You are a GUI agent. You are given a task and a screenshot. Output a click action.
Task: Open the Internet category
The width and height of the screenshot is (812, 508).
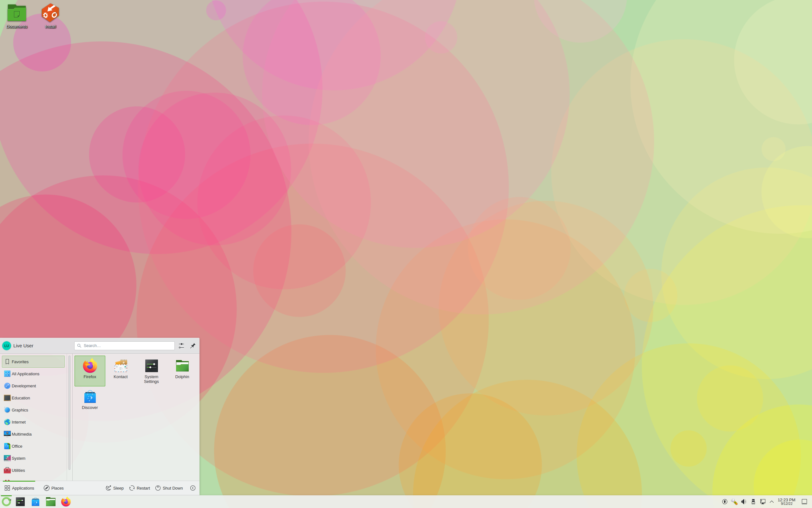pos(33,422)
